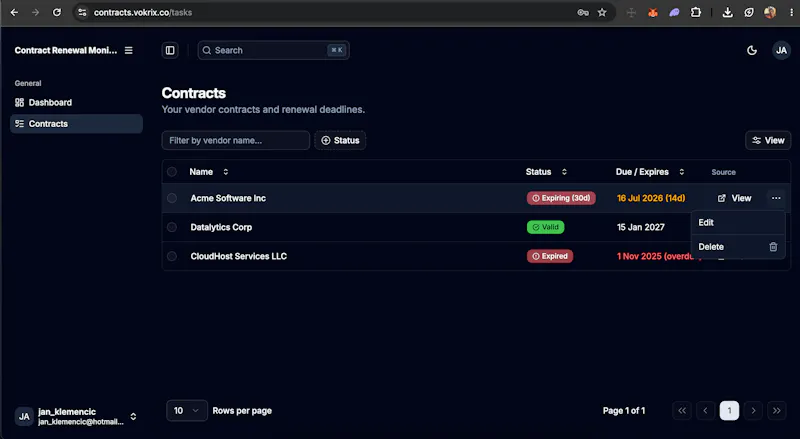
Task: Click the Search box
Action: tap(273, 50)
